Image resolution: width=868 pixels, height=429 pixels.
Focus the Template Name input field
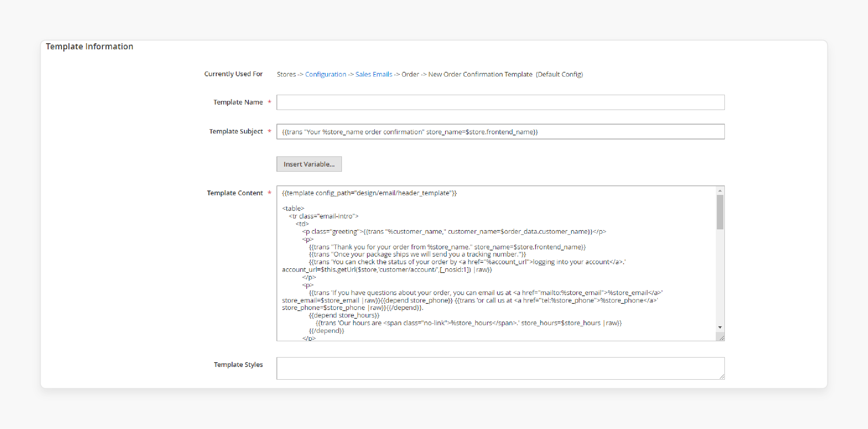click(500, 102)
